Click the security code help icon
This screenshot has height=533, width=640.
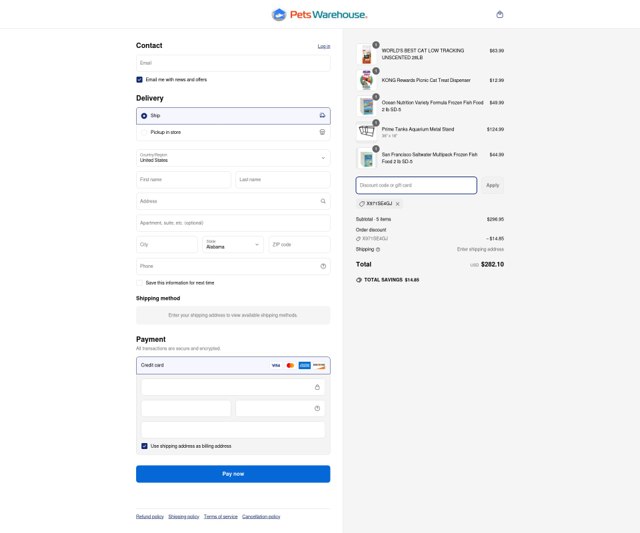pos(317,408)
